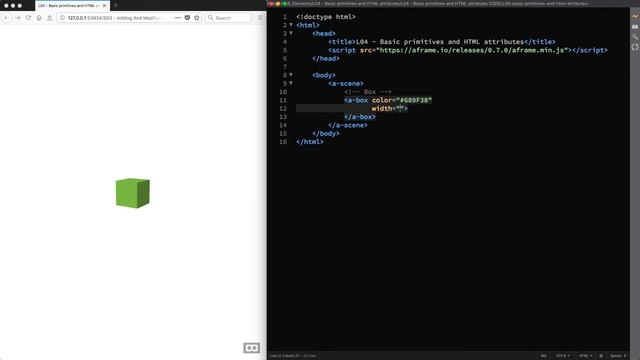Bookmark this page with the star icon
640x360 pixels.
pos(197,18)
